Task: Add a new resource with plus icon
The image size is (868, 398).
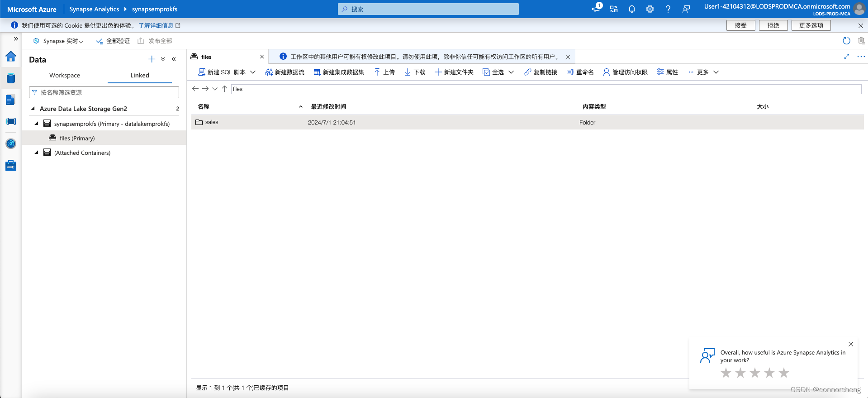Action: point(152,59)
